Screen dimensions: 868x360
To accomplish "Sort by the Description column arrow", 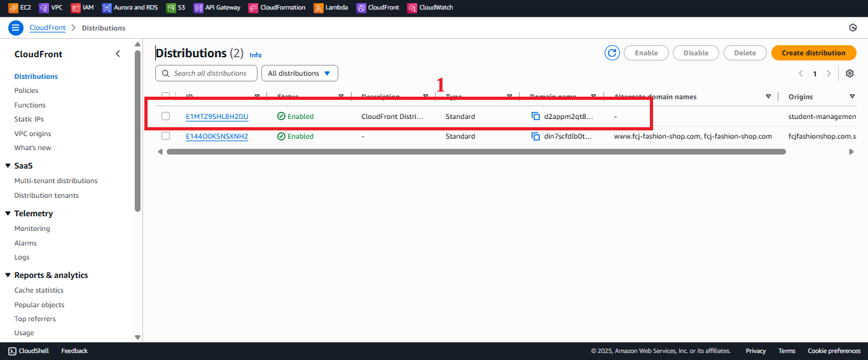I will [x=425, y=97].
